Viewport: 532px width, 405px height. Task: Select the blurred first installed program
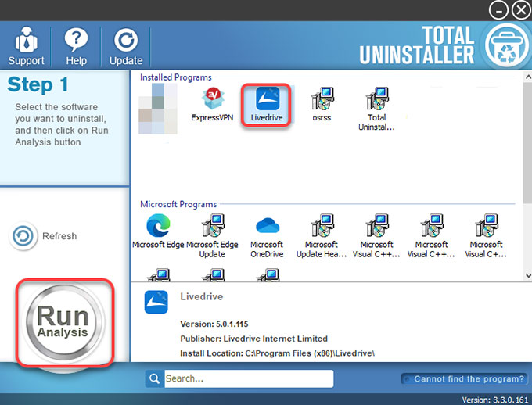pos(158,109)
